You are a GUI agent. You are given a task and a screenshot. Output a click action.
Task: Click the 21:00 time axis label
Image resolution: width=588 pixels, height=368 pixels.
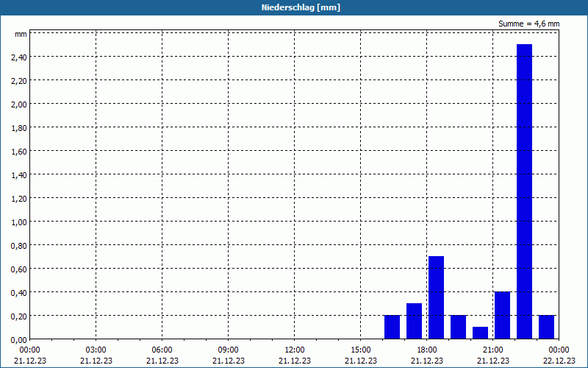492,350
